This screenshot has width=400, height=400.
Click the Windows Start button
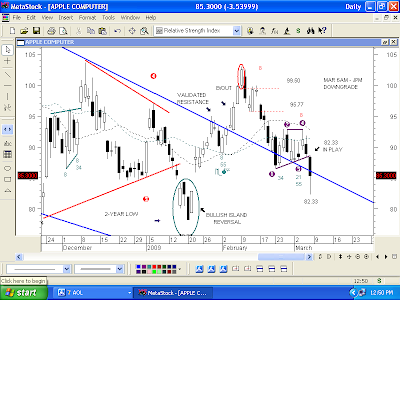(24, 293)
